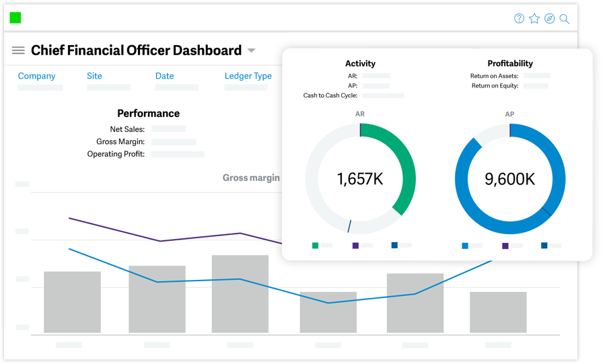Open the Company filter
Viewport: 603px width, 364px height.
tap(36, 76)
